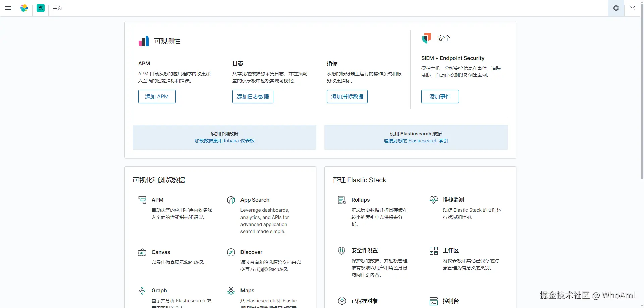This screenshot has width=644, height=308.
Task: Click the 添加样例数据 heading
Action: click(224, 134)
